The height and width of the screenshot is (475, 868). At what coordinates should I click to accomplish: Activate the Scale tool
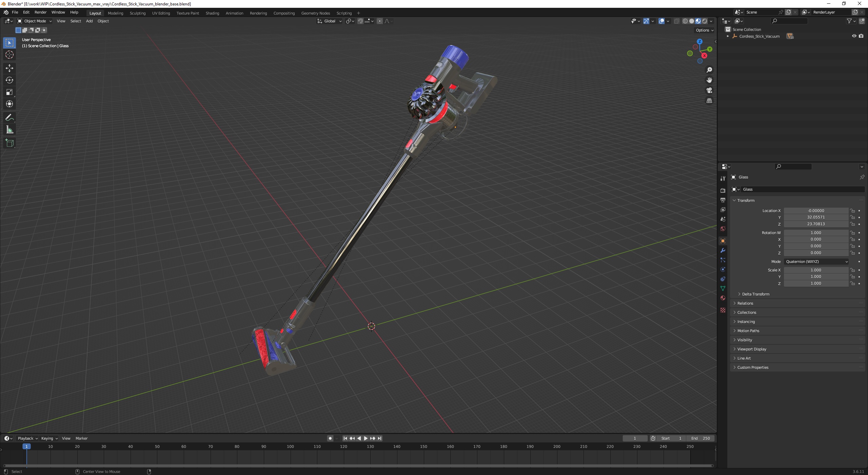click(x=9, y=92)
